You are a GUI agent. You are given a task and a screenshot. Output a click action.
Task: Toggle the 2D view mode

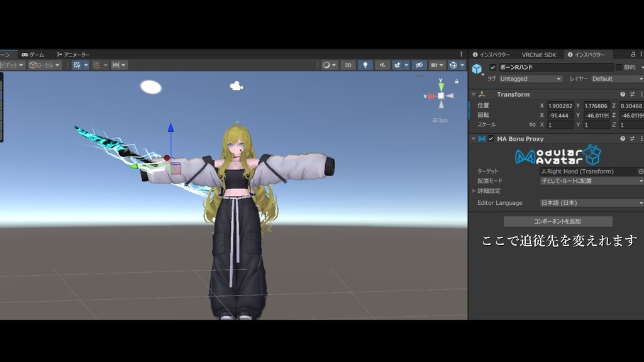pyautogui.click(x=348, y=65)
